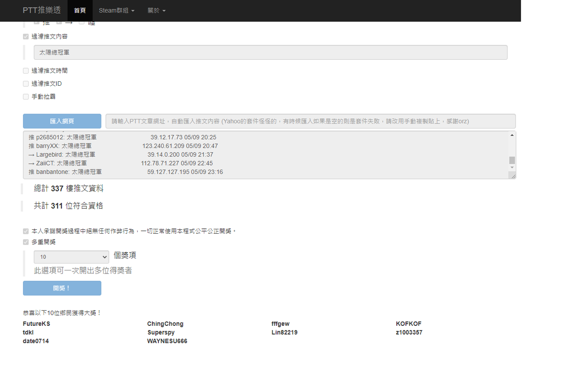Toggle the fair-draw promise checkbox
The width and height of the screenshot is (563, 392).
pos(26,231)
